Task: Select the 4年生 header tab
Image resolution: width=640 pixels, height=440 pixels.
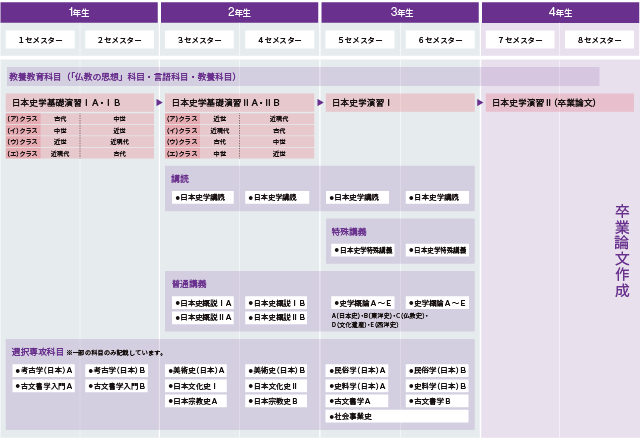Action: (x=560, y=12)
